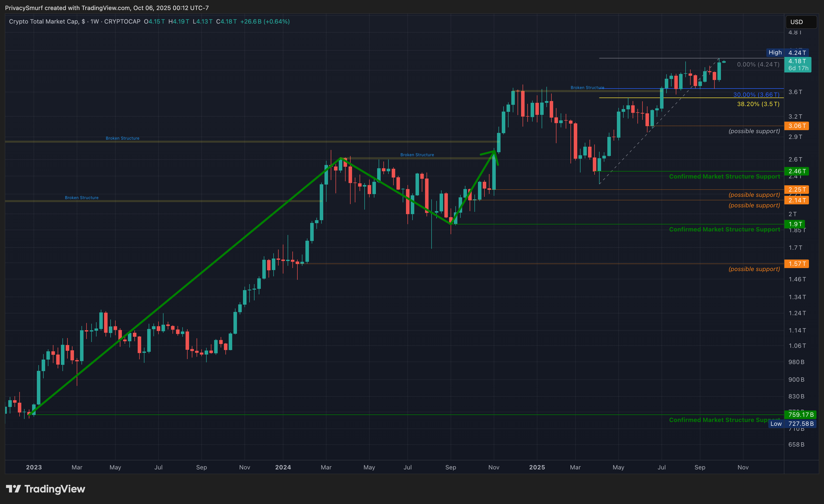824x504 pixels.
Task: Click the orange 3.06T price tag
Action: (796, 126)
